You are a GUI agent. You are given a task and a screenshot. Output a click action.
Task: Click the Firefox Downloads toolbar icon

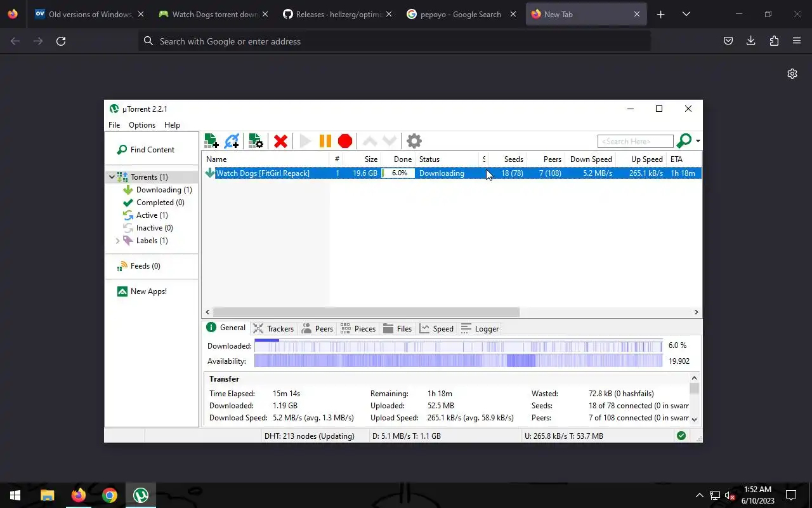tap(751, 41)
